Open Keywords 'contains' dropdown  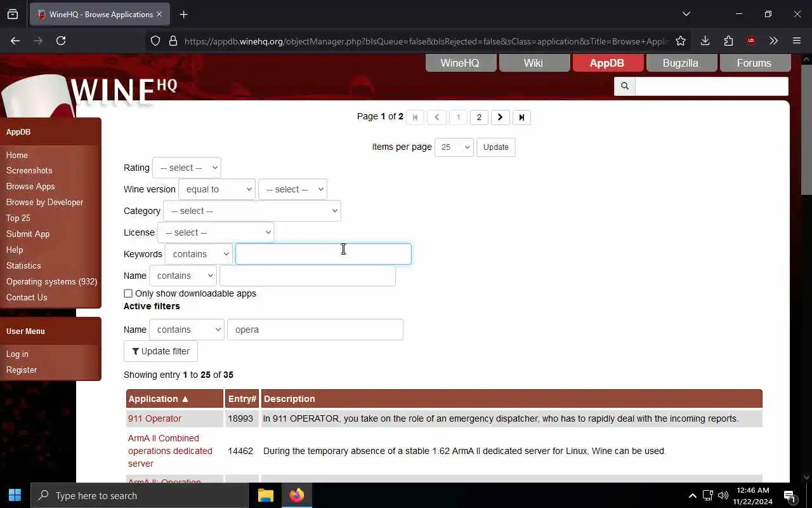(x=199, y=254)
